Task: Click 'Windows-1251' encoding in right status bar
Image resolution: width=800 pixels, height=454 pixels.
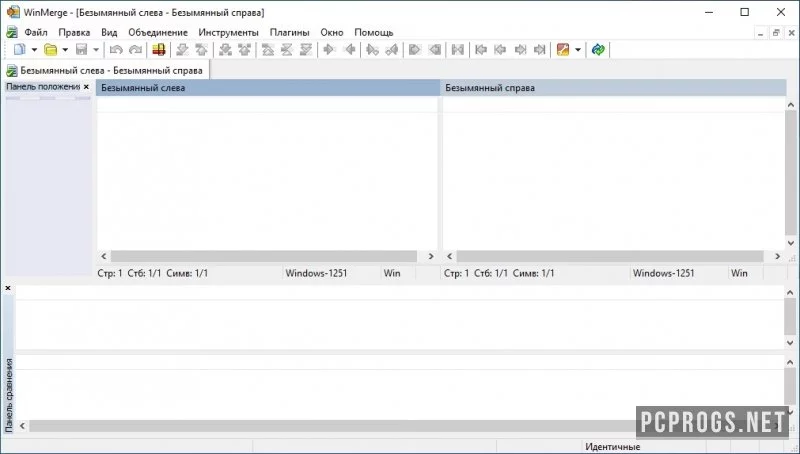Action: coord(663,273)
